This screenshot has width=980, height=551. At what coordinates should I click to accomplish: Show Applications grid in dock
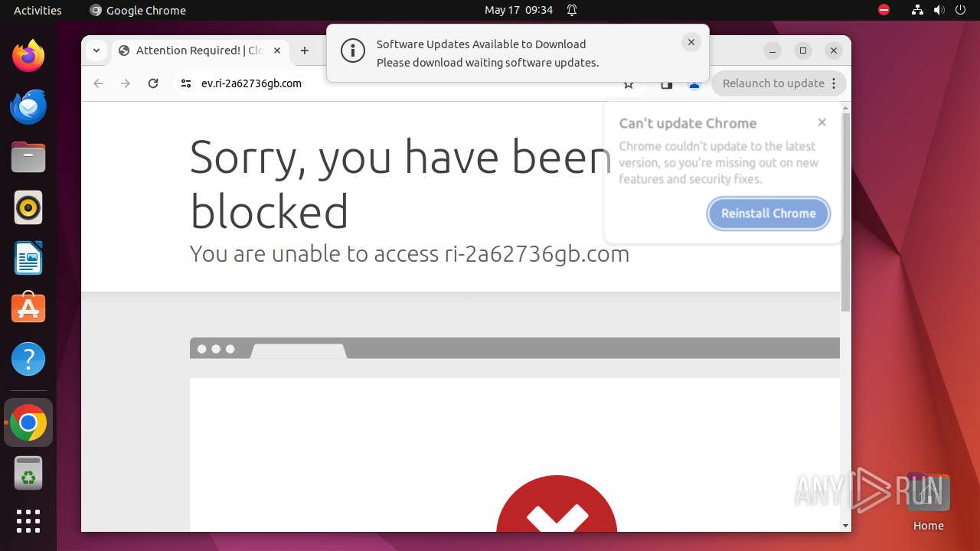[x=28, y=521]
